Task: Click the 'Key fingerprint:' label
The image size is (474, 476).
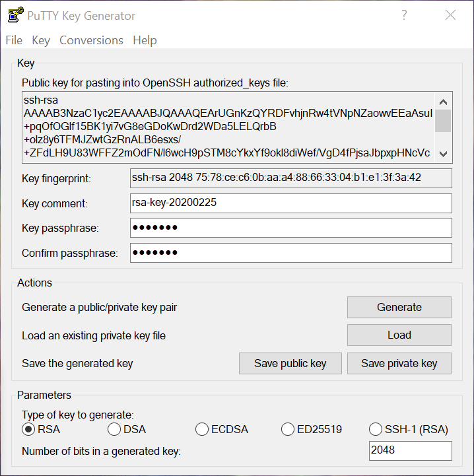Action: [57, 178]
